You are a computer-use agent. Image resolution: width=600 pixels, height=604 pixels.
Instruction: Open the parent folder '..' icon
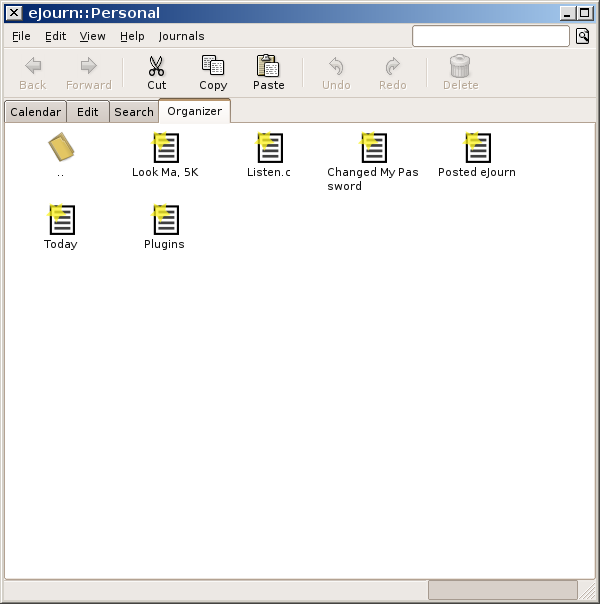(x=61, y=147)
